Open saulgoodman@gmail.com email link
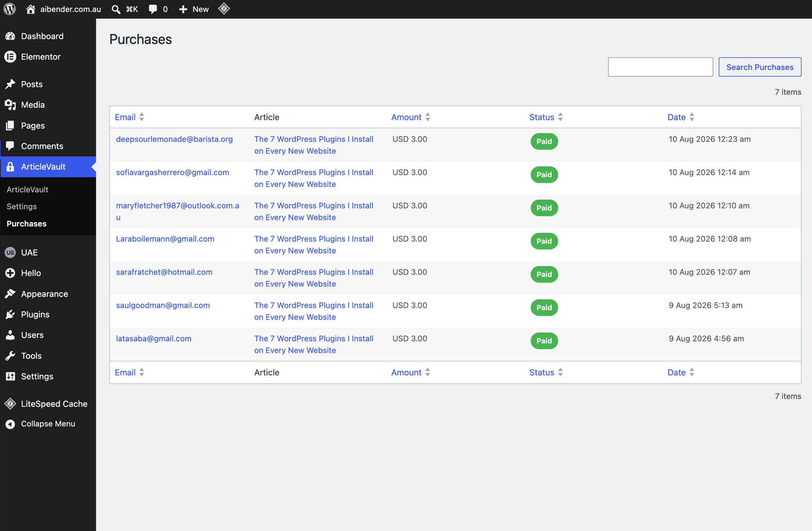Image resolution: width=812 pixels, height=531 pixels. point(163,306)
